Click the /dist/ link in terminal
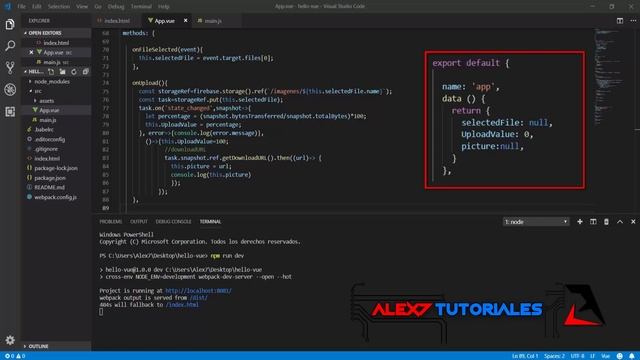This screenshot has height=360, width=640. click(198, 298)
